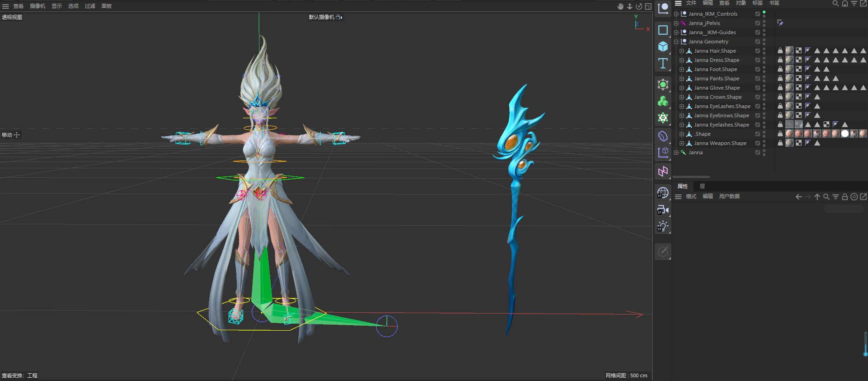This screenshot has height=381, width=868.
Task: Lock the Attribute Manager element
Action: [x=845, y=197]
